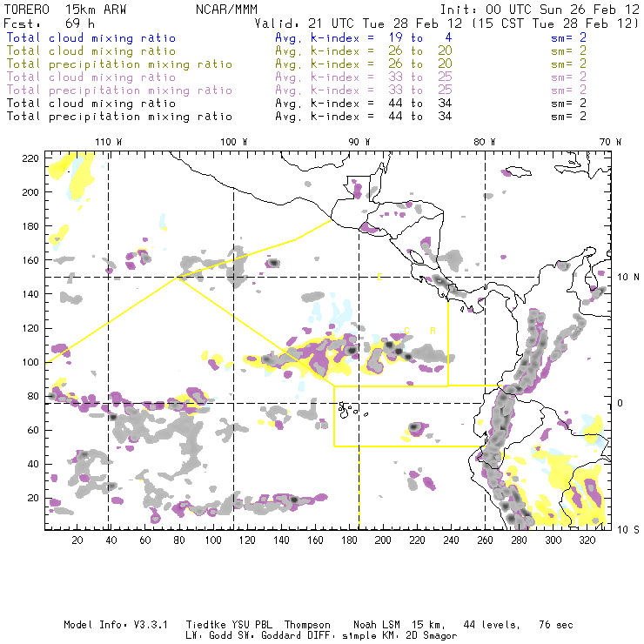Click the "Model Info: V3.3.1" text

pos(116,625)
